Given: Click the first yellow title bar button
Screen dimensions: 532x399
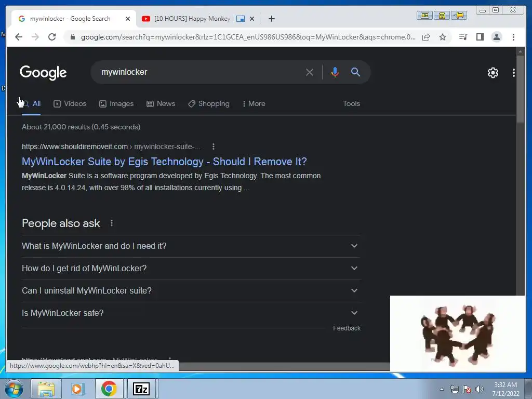Looking at the screenshot, I should [424, 15].
